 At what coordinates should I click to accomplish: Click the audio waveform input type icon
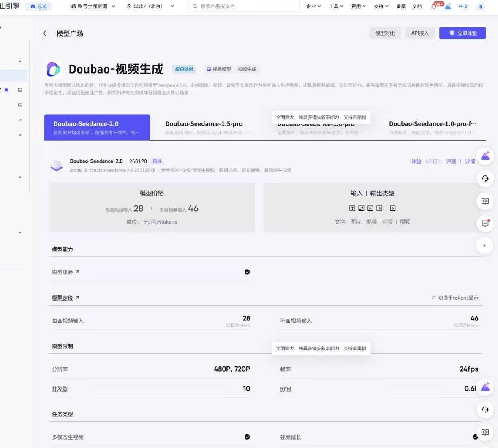coord(379,208)
